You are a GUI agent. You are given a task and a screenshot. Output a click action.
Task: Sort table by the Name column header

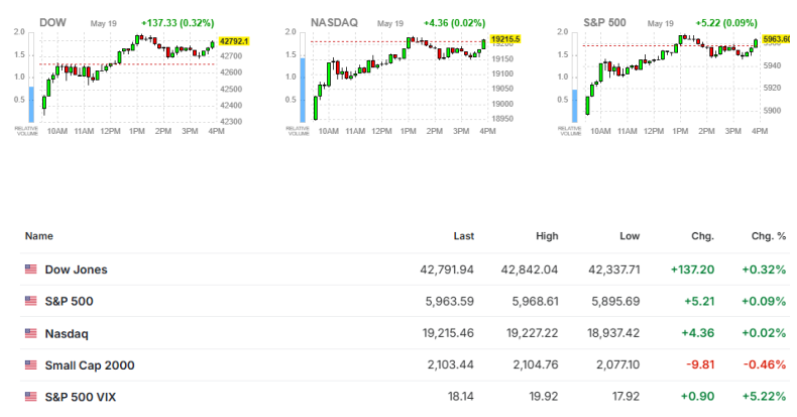click(x=39, y=236)
